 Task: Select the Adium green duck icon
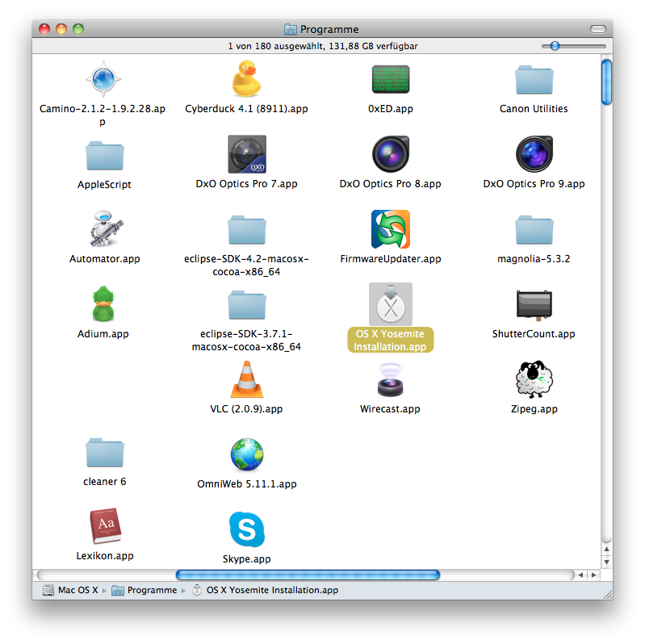tap(103, 304)
